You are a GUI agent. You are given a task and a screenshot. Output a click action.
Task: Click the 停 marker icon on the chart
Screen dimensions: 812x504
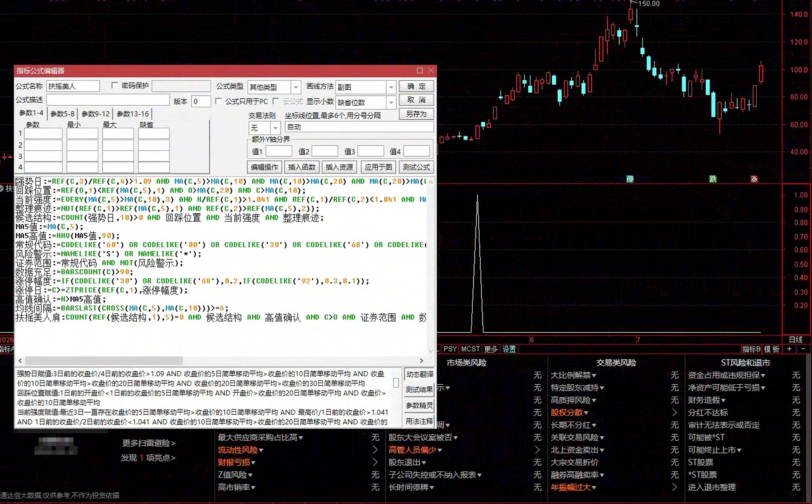[630, 179]
